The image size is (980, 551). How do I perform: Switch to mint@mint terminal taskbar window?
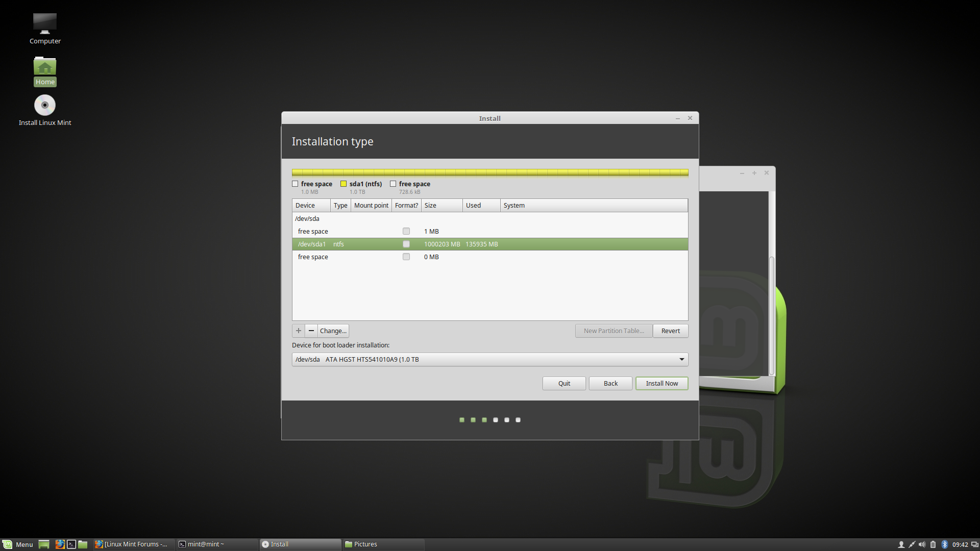[x=217, y=544]
